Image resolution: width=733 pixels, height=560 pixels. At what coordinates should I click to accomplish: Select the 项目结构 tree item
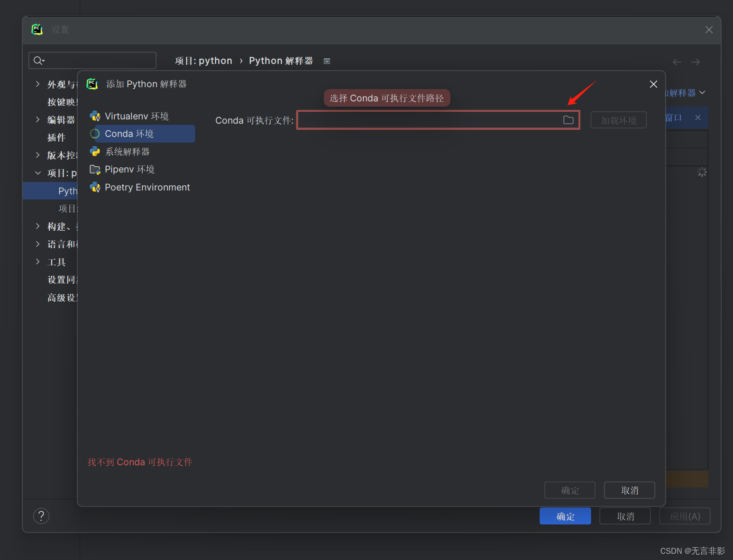tap(68, 208)
